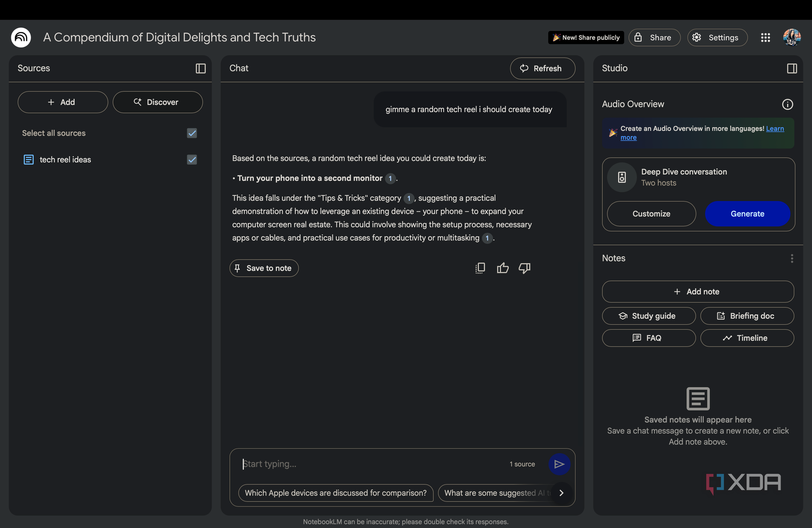Follow the Learn more link

click(775, 128)
